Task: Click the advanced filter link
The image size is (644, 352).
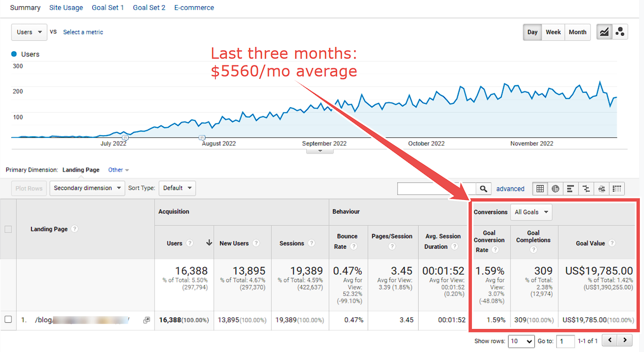Action: [511, 189]
